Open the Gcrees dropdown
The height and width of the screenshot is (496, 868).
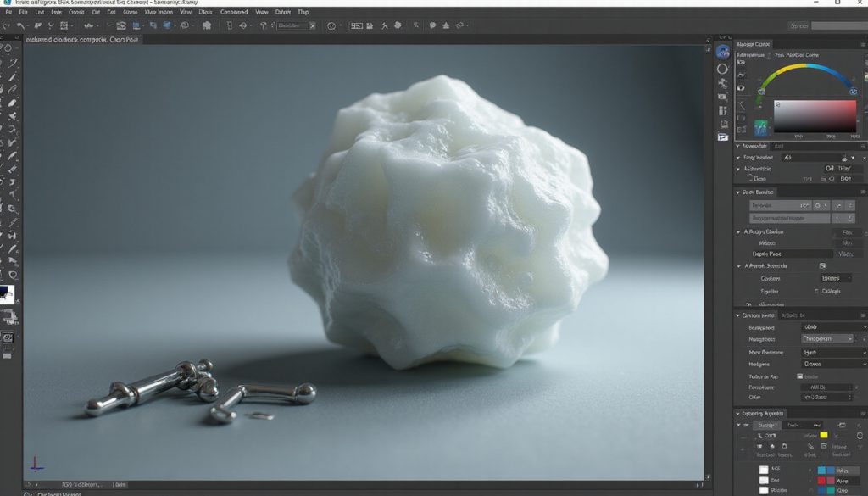[x=834, y=365]
